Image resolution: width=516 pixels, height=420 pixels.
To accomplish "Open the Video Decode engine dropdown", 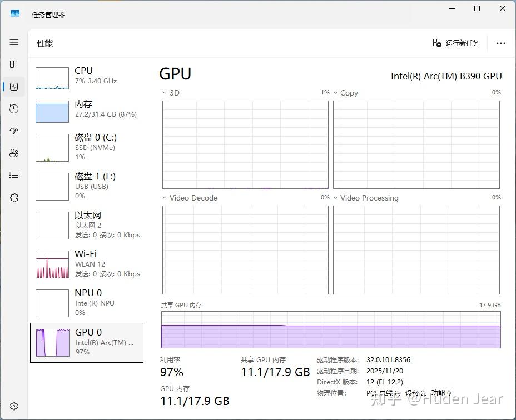I will tap(165, 198).
